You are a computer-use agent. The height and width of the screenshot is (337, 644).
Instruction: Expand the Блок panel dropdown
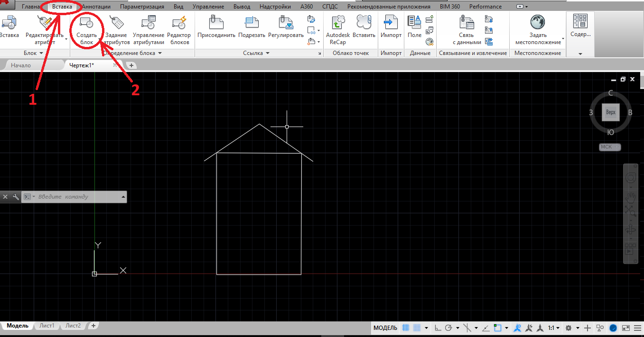(41, 54)
